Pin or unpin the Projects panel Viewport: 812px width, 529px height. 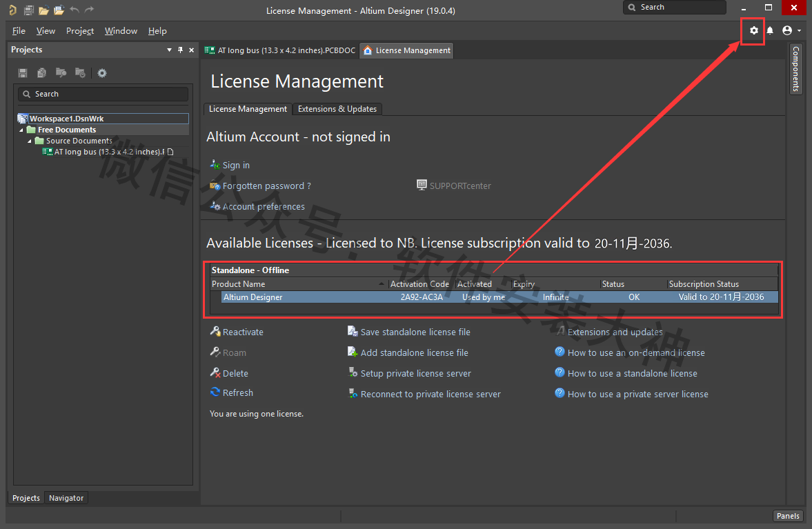(181, 50)
